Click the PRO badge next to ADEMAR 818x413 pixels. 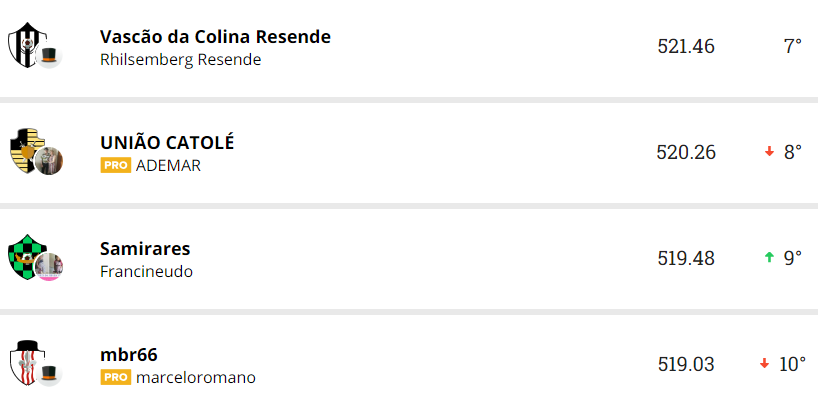[115, 165]
